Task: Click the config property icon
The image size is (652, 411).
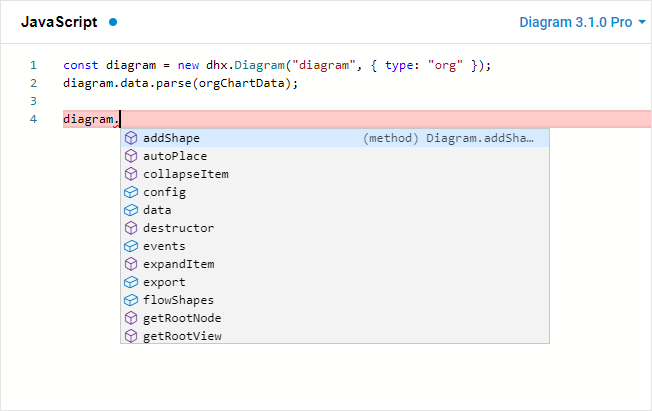Action: (131, 192)
